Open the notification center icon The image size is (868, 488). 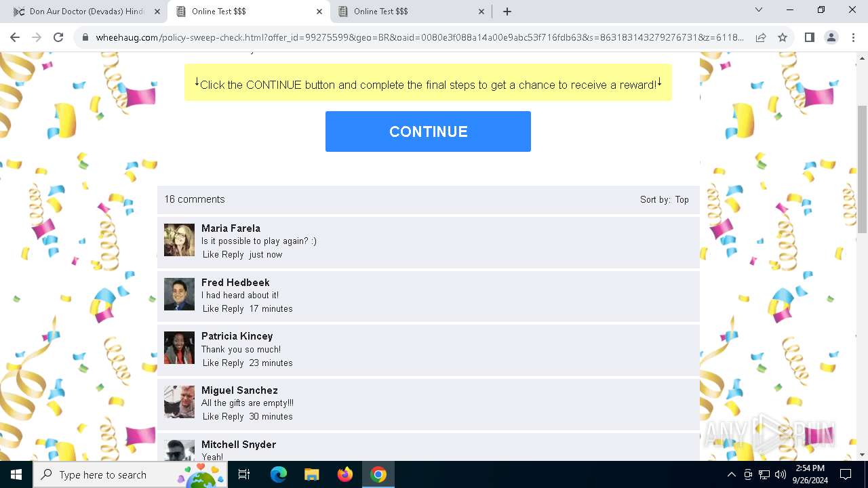846,474
